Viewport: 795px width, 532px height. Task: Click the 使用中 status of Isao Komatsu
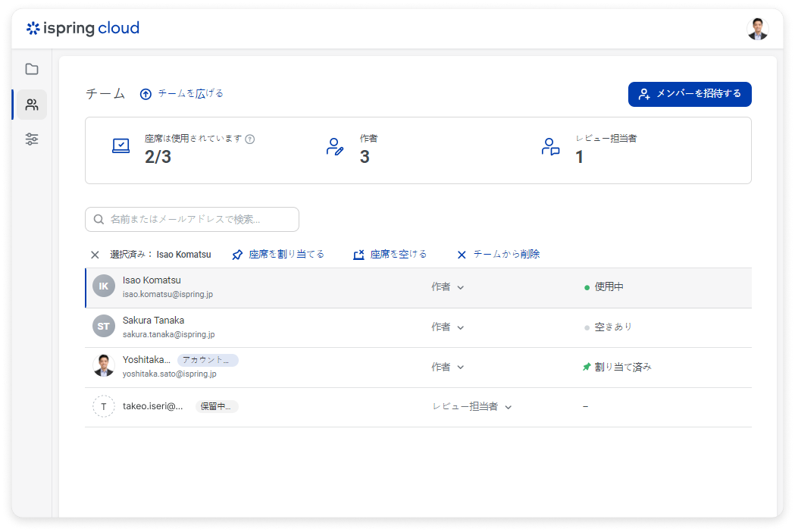point(604,287)
